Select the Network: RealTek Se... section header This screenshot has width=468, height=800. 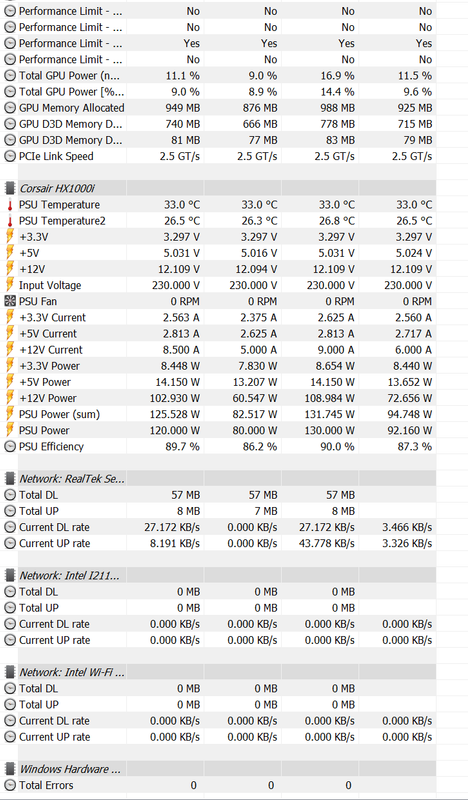click(72, 479)
